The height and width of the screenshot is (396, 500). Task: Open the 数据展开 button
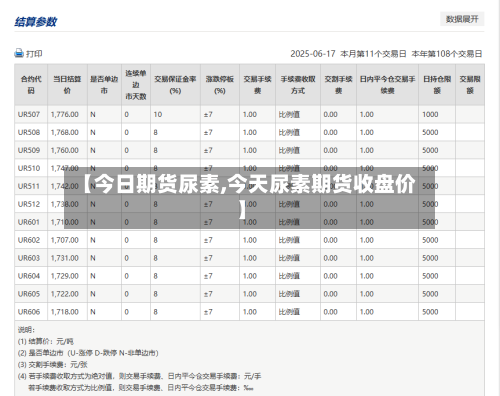pyautogui.click(x=462, y=19)
